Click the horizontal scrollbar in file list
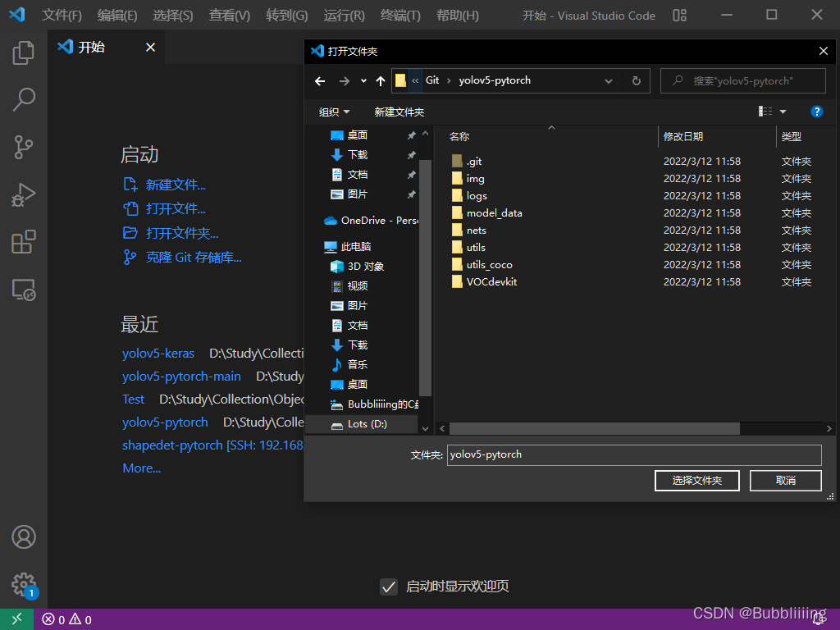Screen dimensions: 840x630 tap(594, 428)
